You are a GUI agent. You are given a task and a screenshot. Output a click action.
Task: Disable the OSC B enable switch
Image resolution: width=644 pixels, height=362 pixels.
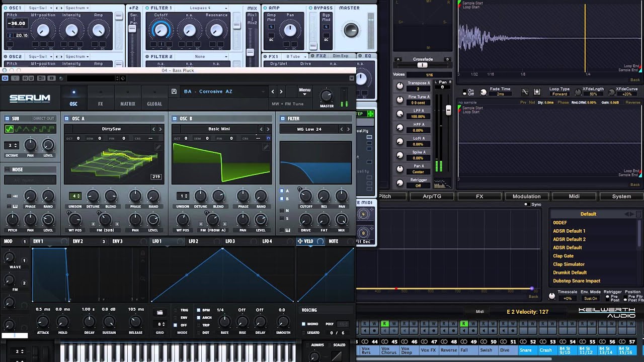[x=175, y=119]
